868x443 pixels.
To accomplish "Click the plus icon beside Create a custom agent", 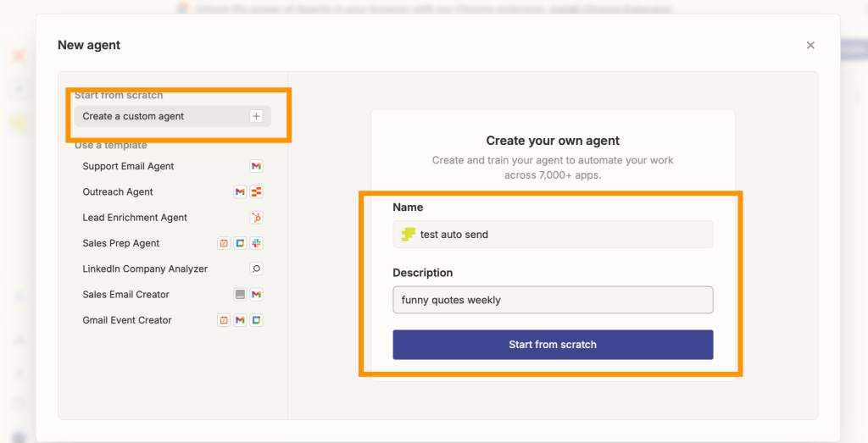I will (x=256, y=116).
